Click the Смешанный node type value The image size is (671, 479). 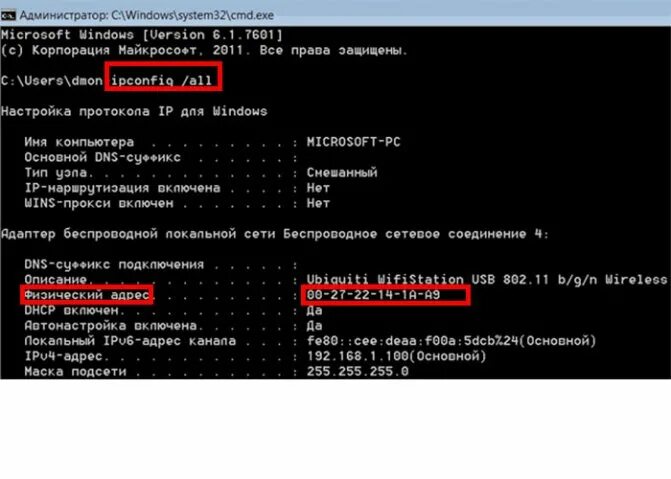(342, 173)
